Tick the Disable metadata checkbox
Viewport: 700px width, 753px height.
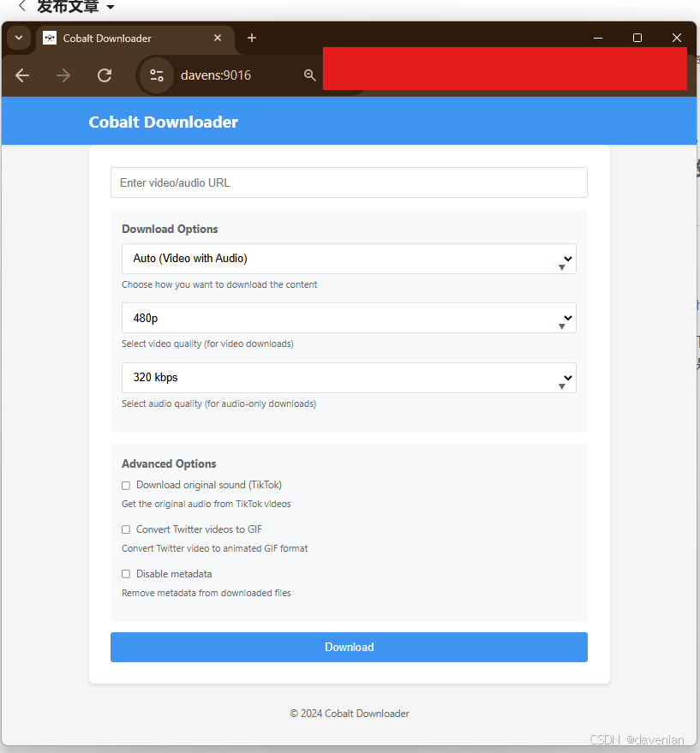click(126, 574)
